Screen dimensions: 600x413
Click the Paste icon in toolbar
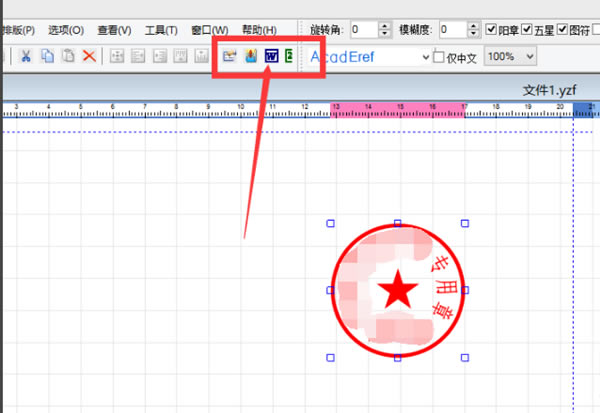[68, 57]
